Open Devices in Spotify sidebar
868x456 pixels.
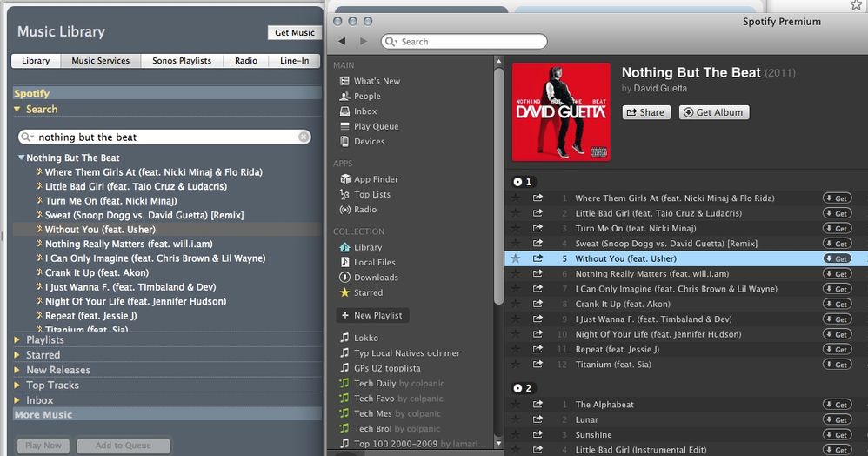[362, 141]
